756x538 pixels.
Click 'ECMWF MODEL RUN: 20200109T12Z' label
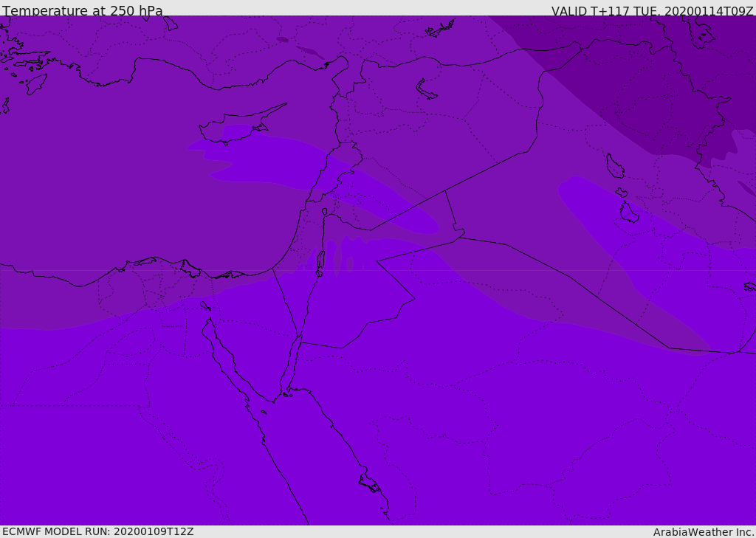coord(98,531)
